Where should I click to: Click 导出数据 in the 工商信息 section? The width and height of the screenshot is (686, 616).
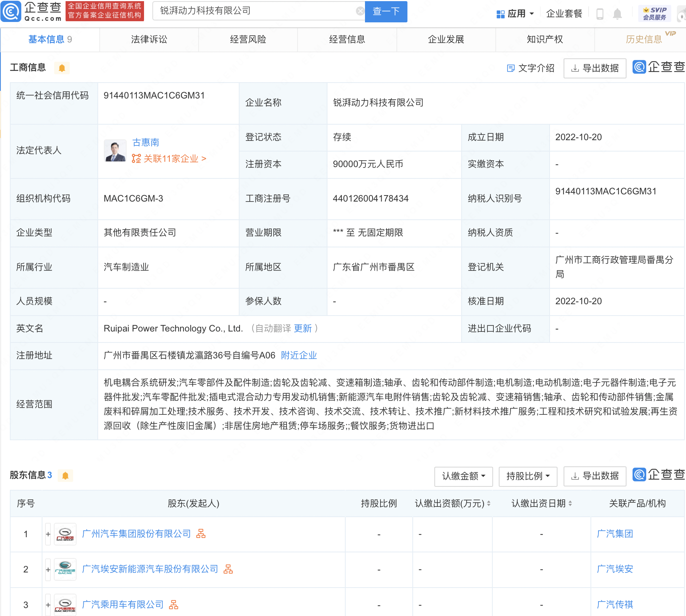pyautogui.click(x=595, y=68)
